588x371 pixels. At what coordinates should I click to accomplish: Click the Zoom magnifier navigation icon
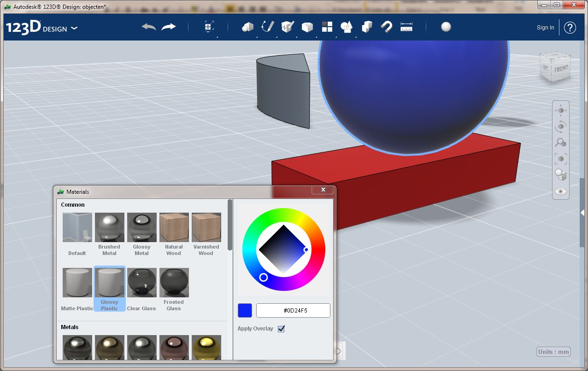[561, 142]
